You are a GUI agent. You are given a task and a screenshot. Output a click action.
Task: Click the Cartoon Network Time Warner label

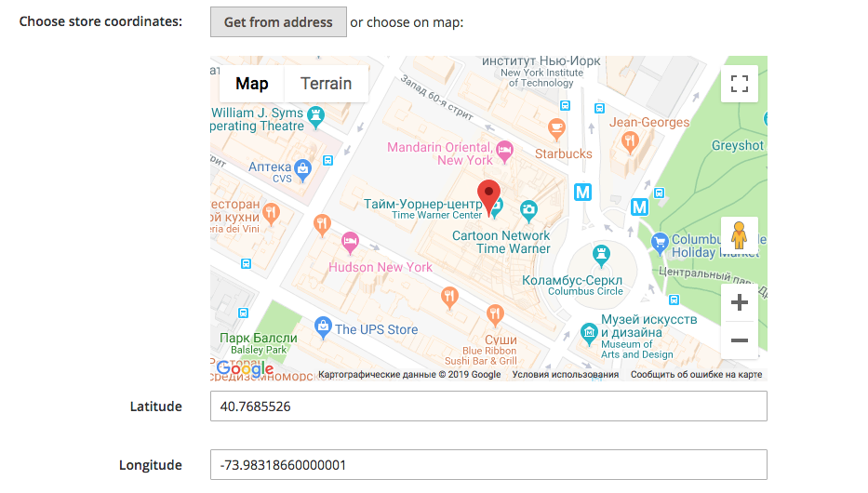[501, 242]
